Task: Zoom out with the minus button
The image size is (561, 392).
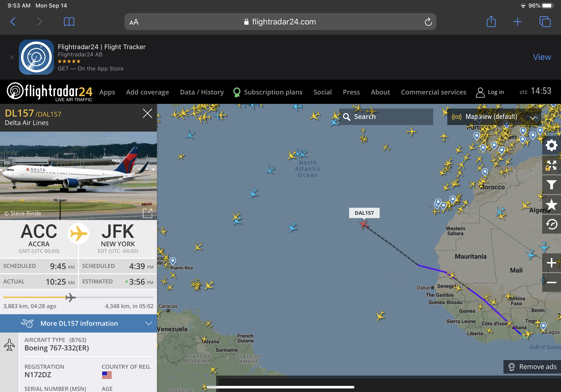Action: pos(551,282)
